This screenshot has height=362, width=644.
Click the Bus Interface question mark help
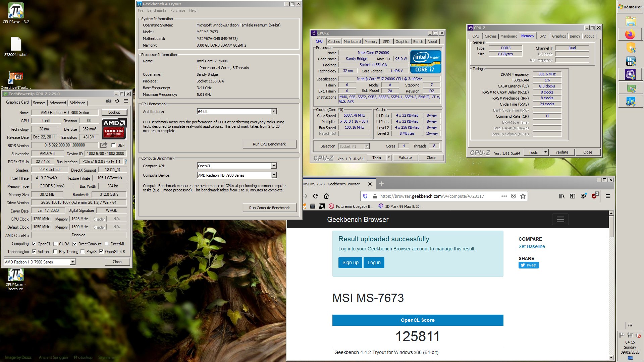coord(126,162)
